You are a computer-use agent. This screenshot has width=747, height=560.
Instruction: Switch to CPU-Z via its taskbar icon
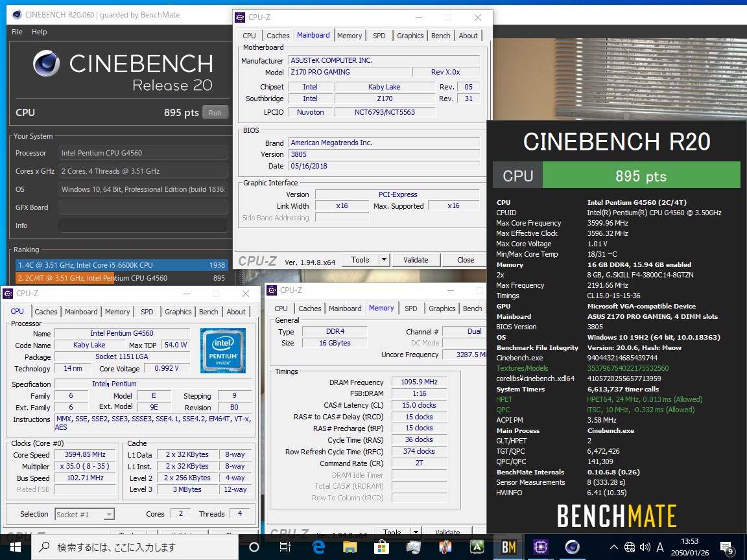(540, 547)
